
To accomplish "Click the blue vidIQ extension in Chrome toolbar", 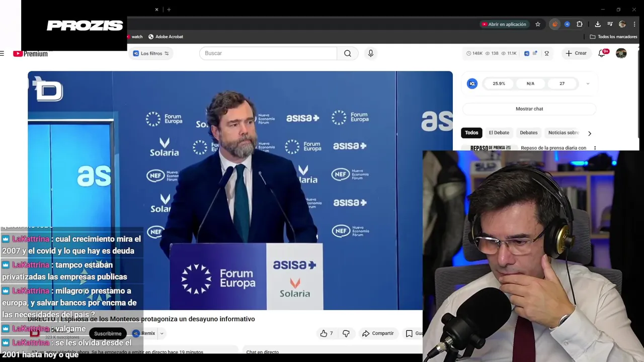I will click(x=567, y=24).
